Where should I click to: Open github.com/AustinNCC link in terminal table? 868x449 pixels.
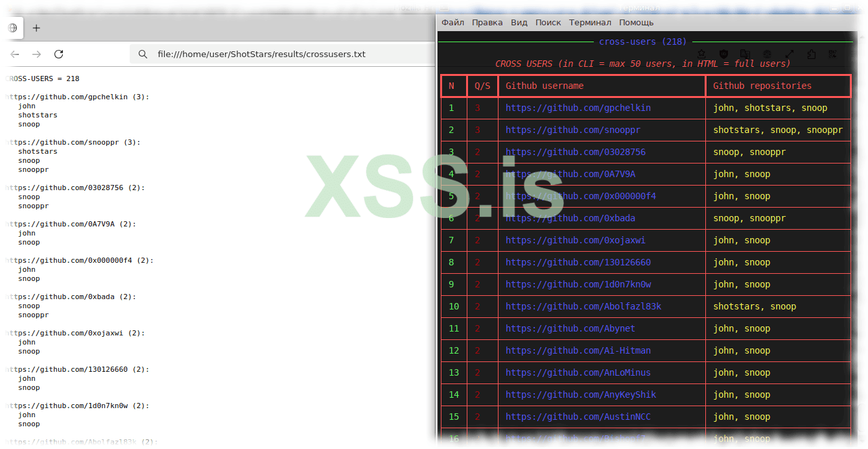[578, 417]
